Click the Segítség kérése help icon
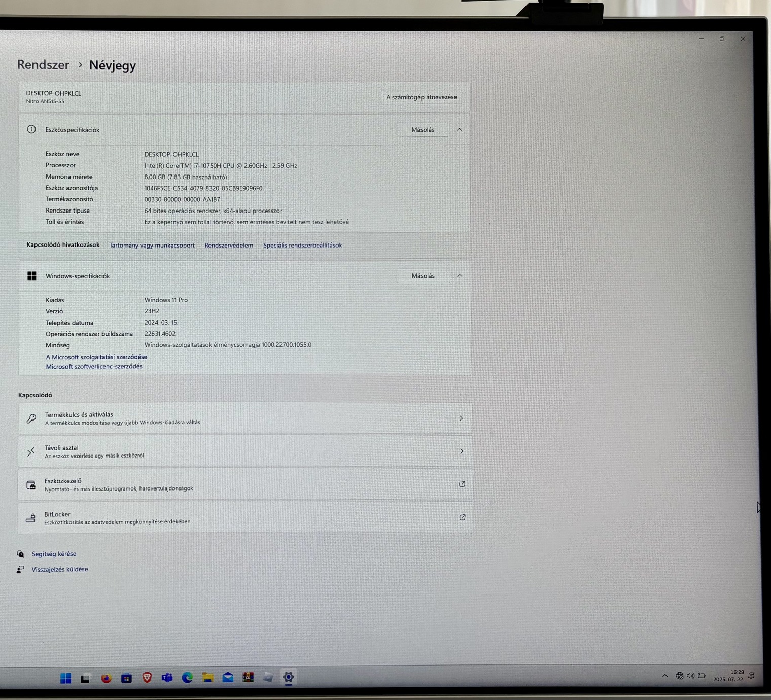The height and width of the screenshot is (700, 771). (20, 554)
